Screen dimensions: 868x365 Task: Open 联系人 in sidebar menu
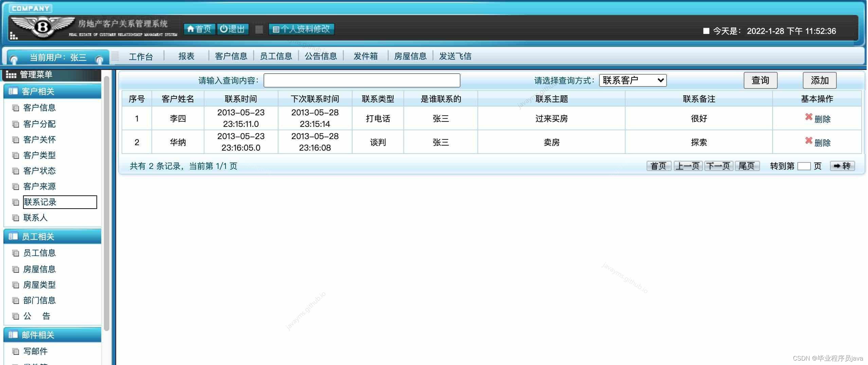(x=35, y=218)
